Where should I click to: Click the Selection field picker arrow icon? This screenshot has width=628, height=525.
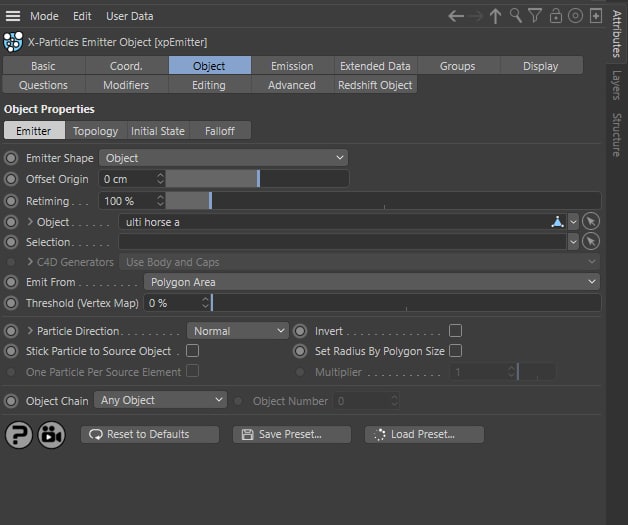point(591,241)
